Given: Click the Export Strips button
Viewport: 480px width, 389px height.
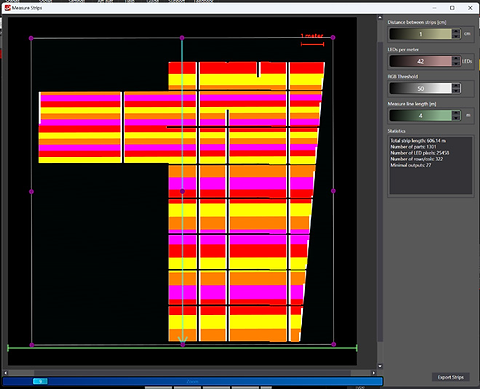Looking at the screenshot, I should [x=450, y=377].
